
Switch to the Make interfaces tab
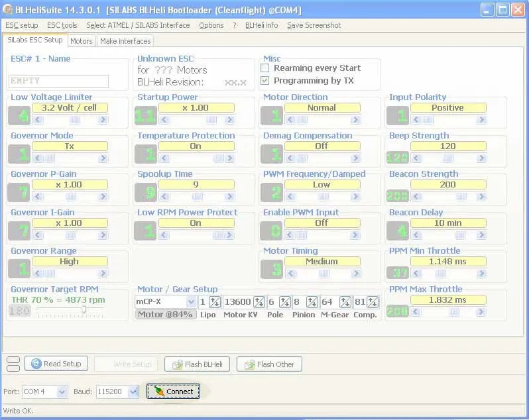click(125, 41)
